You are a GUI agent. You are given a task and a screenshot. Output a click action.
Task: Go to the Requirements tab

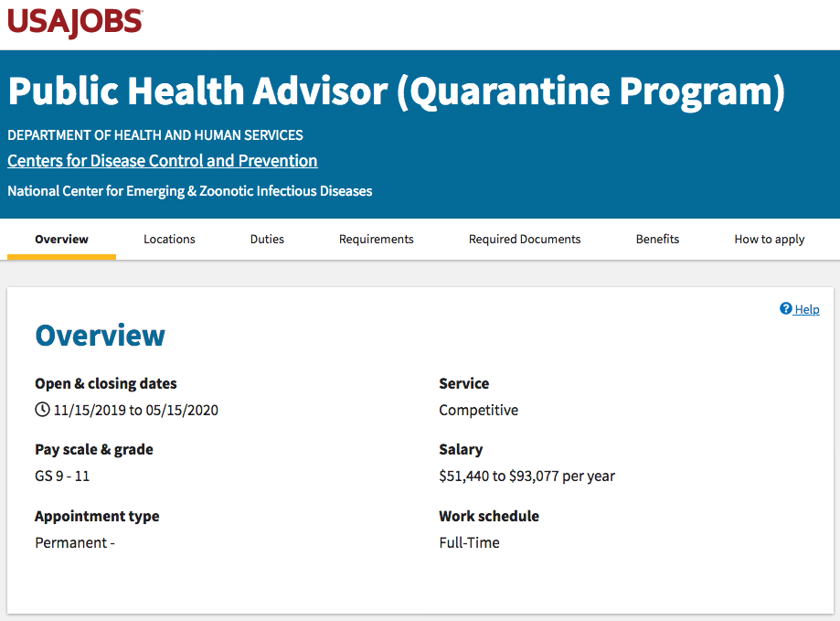376,240
